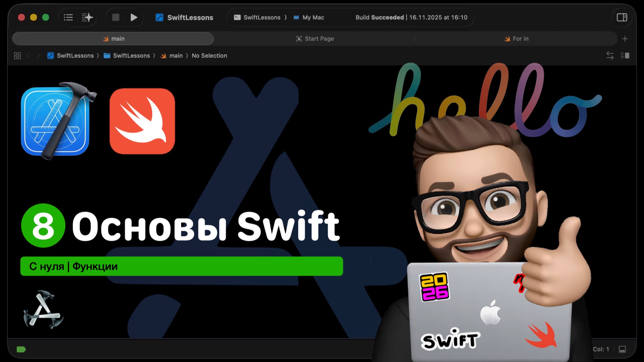Click the blue SwiftLessons project icon in breadcrumb
This screenshot has width=644, height=362.
[51, 55]
